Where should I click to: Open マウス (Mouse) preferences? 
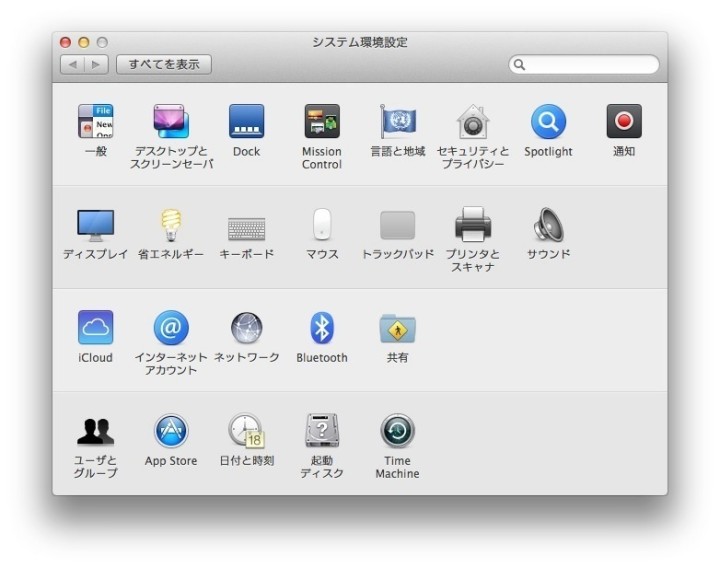click(322, 224)
